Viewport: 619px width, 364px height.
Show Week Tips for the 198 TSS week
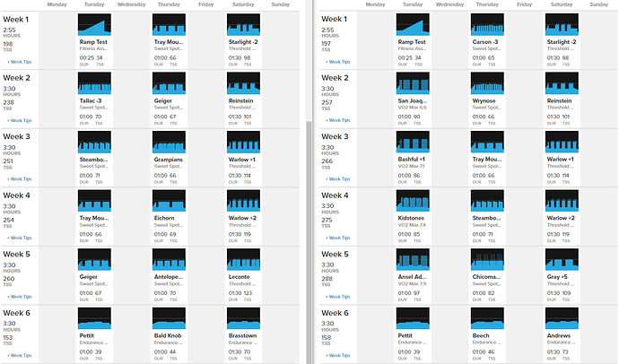20,62
